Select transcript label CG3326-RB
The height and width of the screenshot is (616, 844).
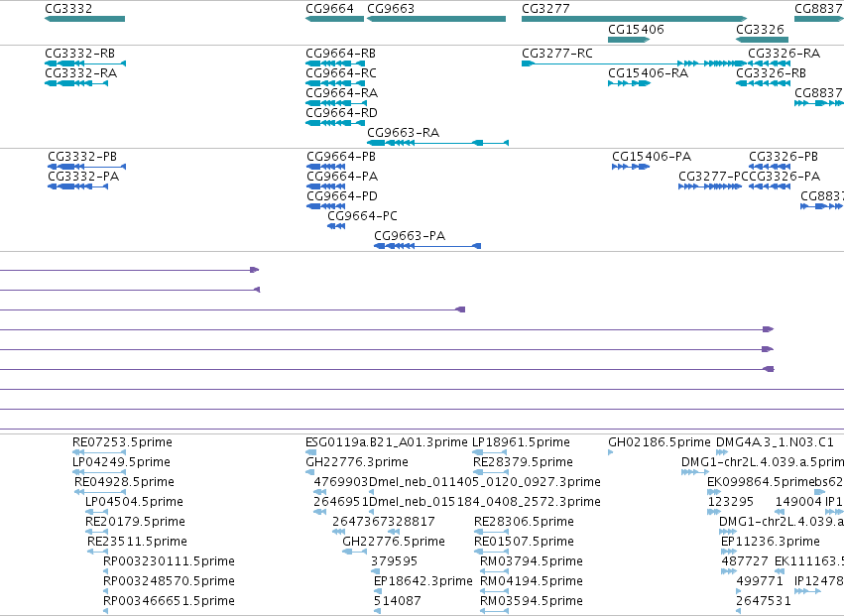tap(772, 73)
